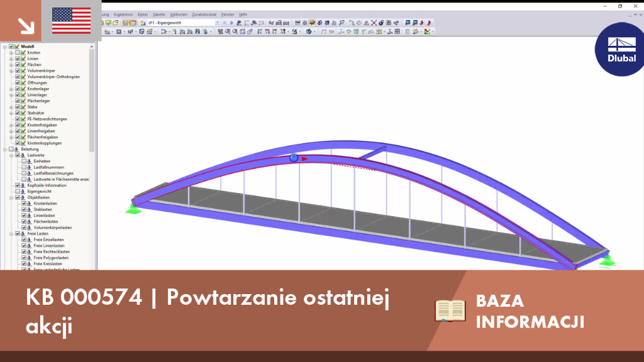644x362 pixels.
Task: Select Flächenlasten in the navigator tree
Action: click(45, 222)
